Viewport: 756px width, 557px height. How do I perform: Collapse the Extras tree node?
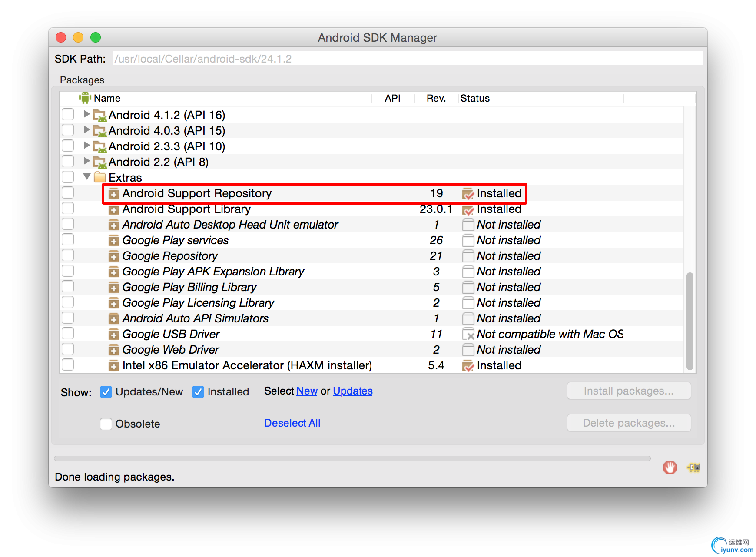coord(86,176)
